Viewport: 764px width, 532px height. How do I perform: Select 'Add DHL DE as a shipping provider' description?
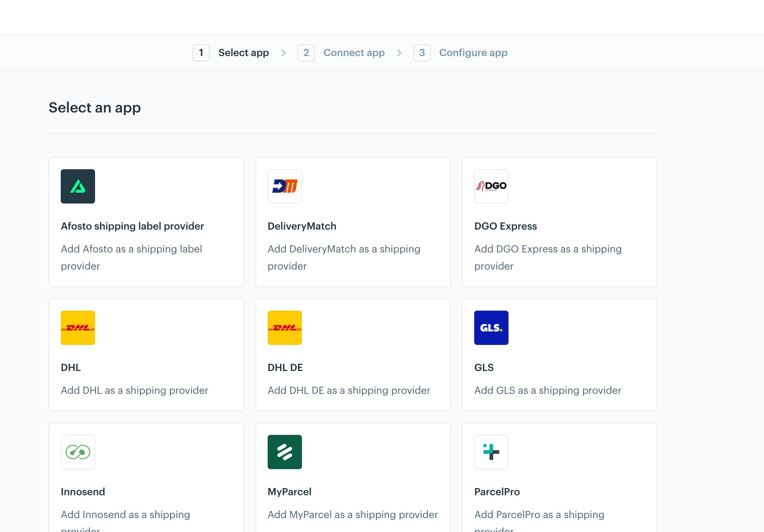click(x=349, y=390)
